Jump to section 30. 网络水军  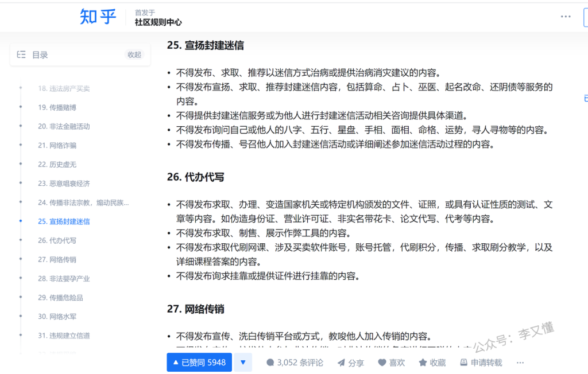pos(57,317)
